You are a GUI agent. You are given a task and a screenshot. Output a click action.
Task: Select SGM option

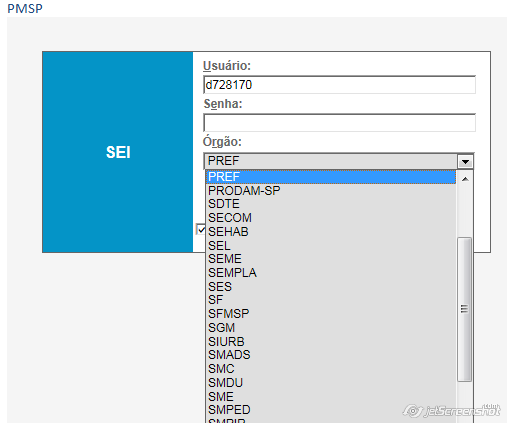[331, 328]
